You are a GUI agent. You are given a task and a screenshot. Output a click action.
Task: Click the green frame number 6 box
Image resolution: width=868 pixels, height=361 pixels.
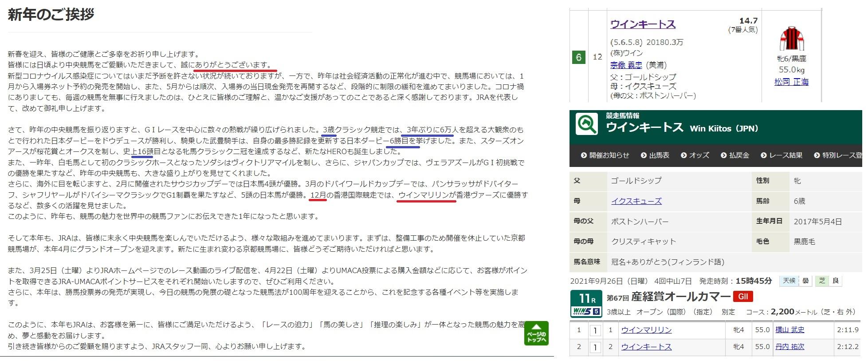[x=578, y=57]
